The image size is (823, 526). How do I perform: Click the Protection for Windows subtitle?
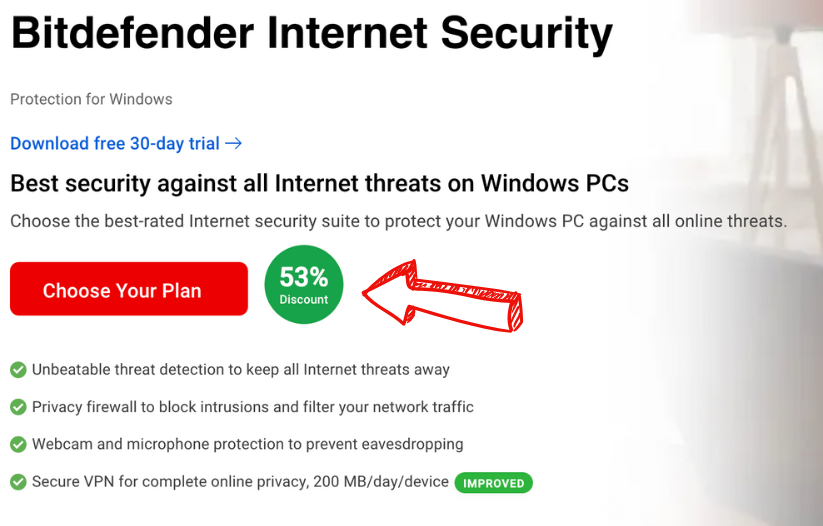(x=91, y=99)
